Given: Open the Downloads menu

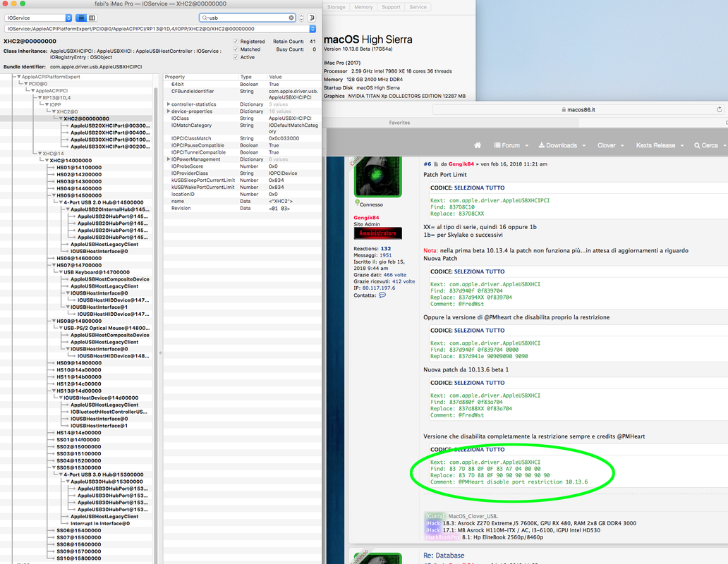Looking at the screenshot, I should (562, 145).
